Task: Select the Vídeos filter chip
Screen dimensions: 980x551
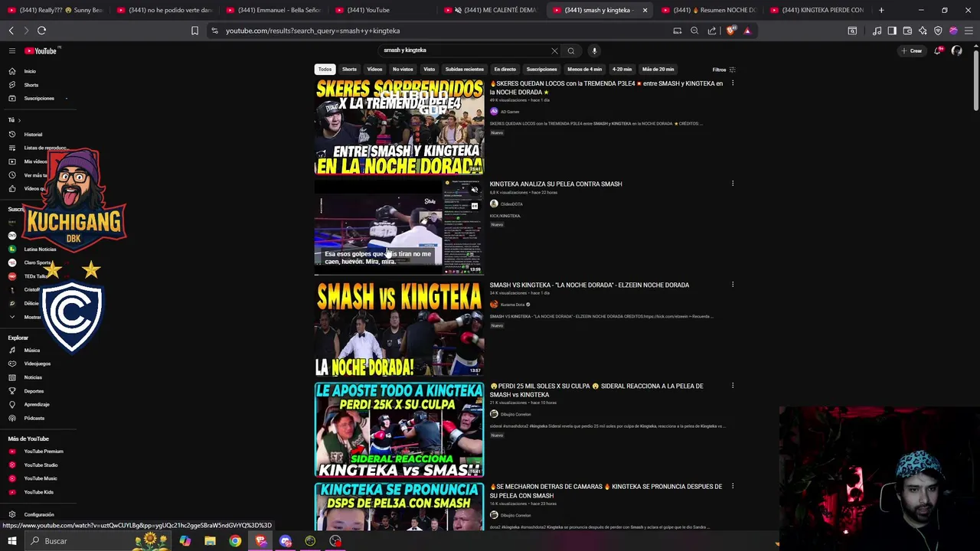Action: click(374, 70)
